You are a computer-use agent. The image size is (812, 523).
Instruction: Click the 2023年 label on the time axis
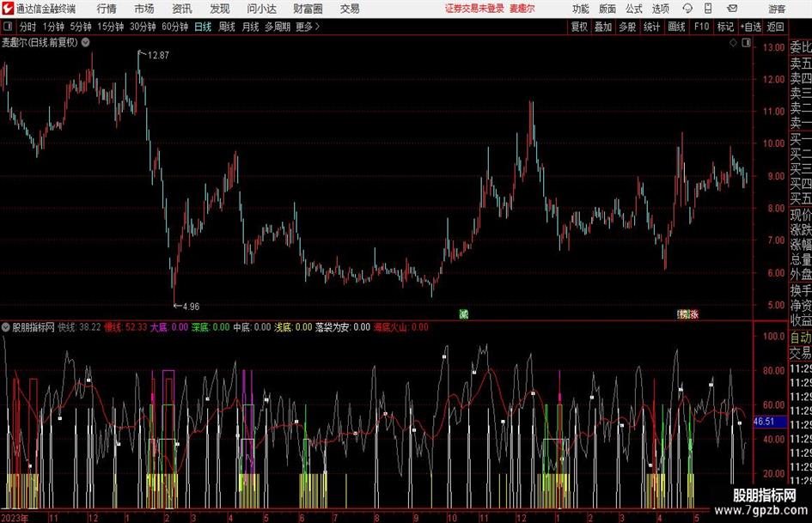(x=15, y=517)
